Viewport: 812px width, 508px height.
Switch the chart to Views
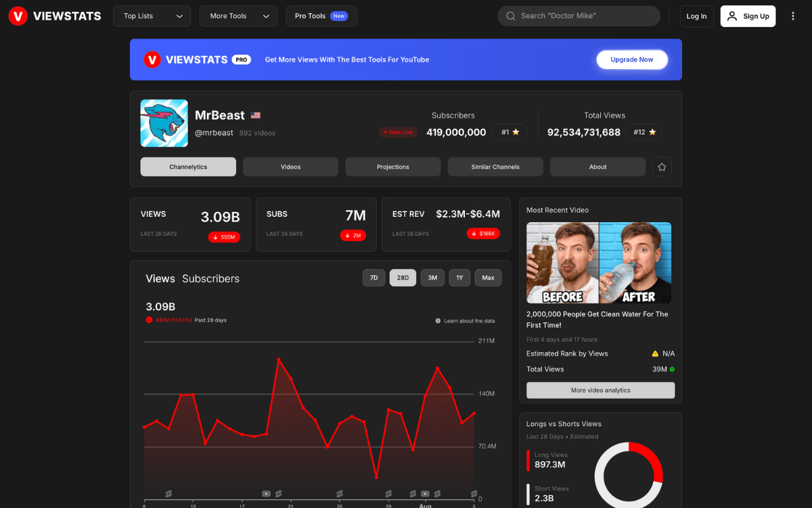click(160, 278)
